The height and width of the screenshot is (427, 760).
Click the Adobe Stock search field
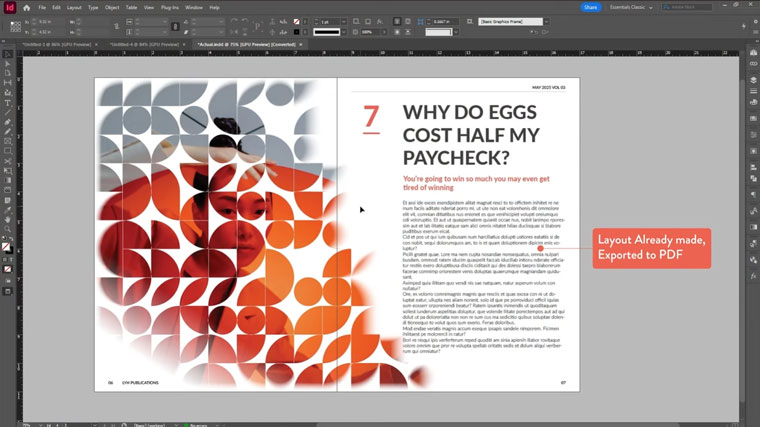click(x=687, y=7)
